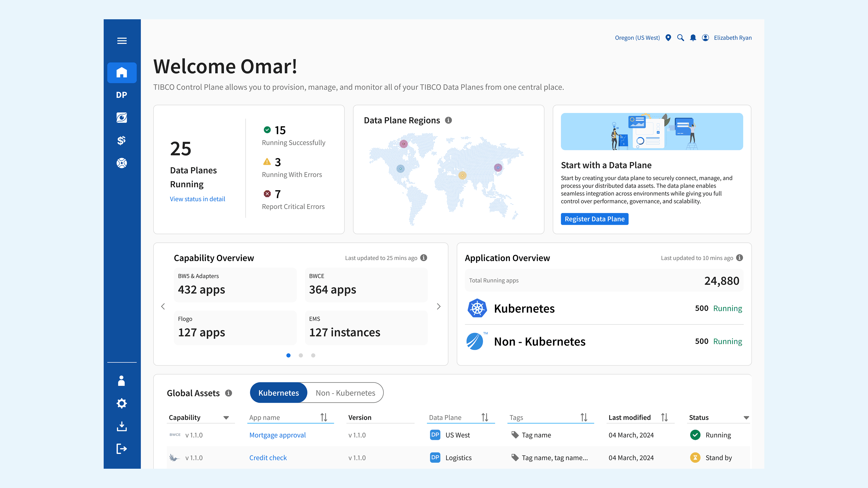
Task: Open the Mortgage approval app link
Action: click(277, 435)
